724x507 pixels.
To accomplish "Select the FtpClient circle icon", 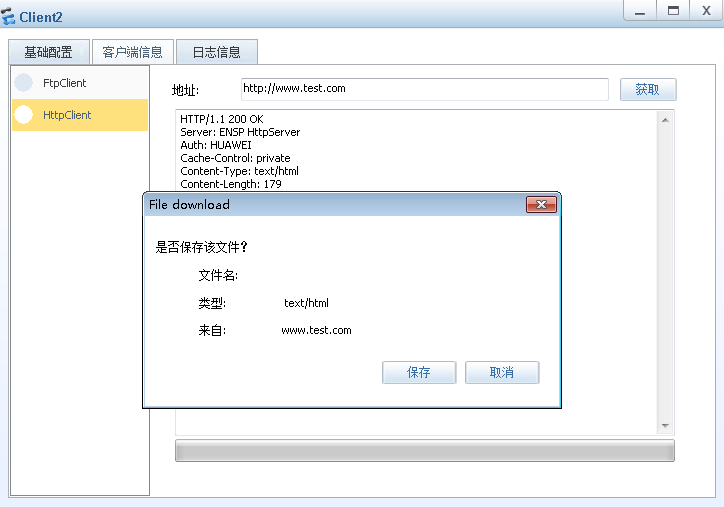I will 24,83.
